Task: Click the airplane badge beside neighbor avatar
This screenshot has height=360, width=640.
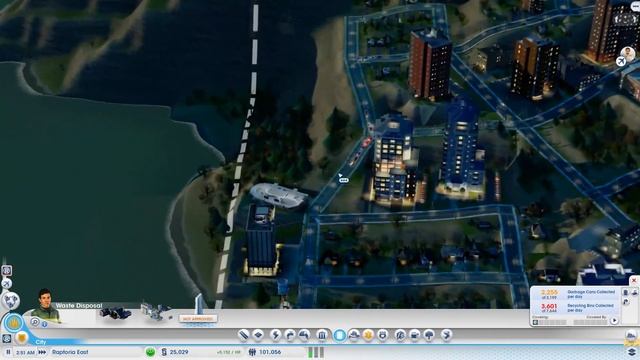Action: (x=621, y=62)
